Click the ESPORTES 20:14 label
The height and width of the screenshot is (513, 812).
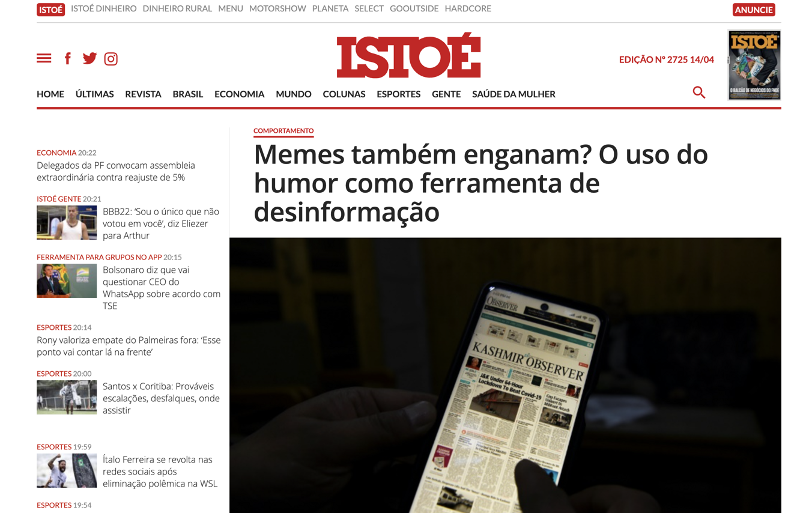pos(64,327)
